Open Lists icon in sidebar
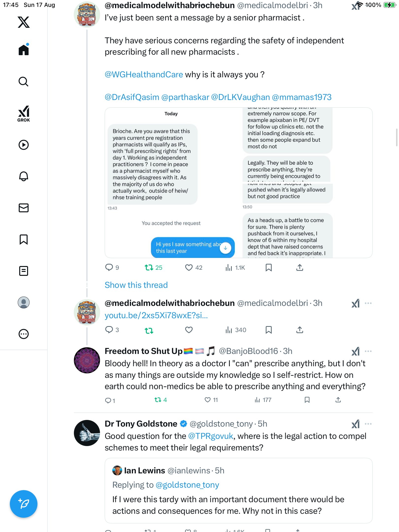The width and height of the screenshot is (399, 532). [24, 271]
